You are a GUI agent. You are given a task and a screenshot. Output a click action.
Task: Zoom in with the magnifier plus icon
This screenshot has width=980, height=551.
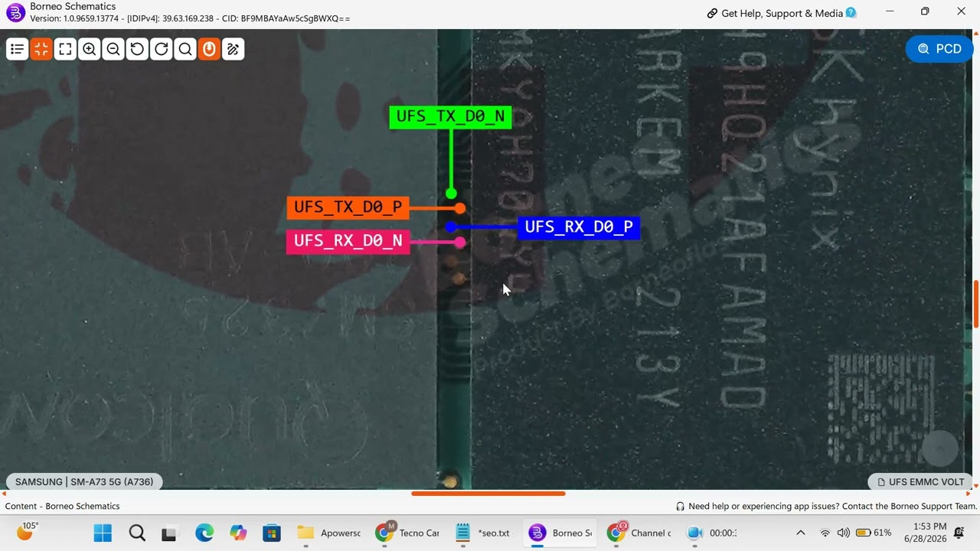(x=90, y=49)
